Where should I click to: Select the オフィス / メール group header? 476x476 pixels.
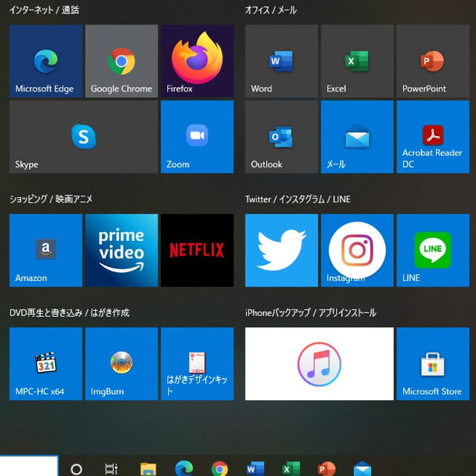point(271,10)
